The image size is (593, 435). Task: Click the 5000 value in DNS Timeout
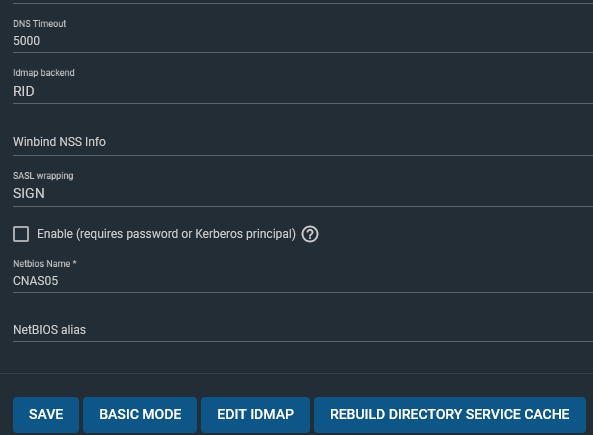[x=26, y=41]
